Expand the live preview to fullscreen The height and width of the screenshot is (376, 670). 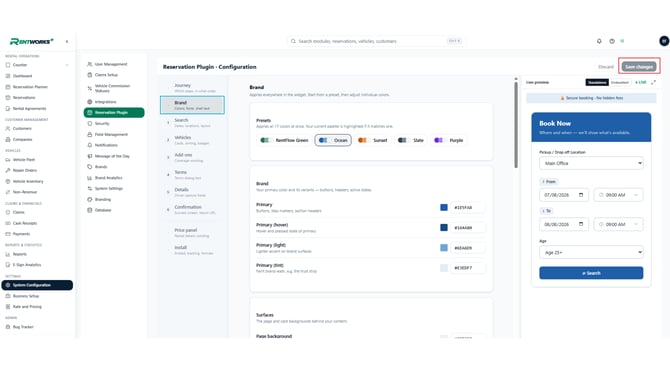653,82
